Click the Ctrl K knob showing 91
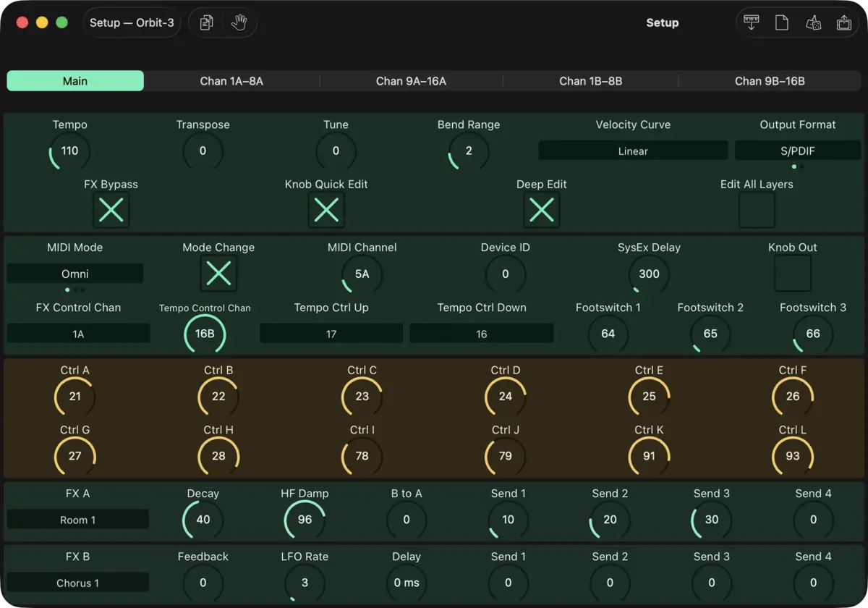The image size is (868, 608). [x=650, y=456]
